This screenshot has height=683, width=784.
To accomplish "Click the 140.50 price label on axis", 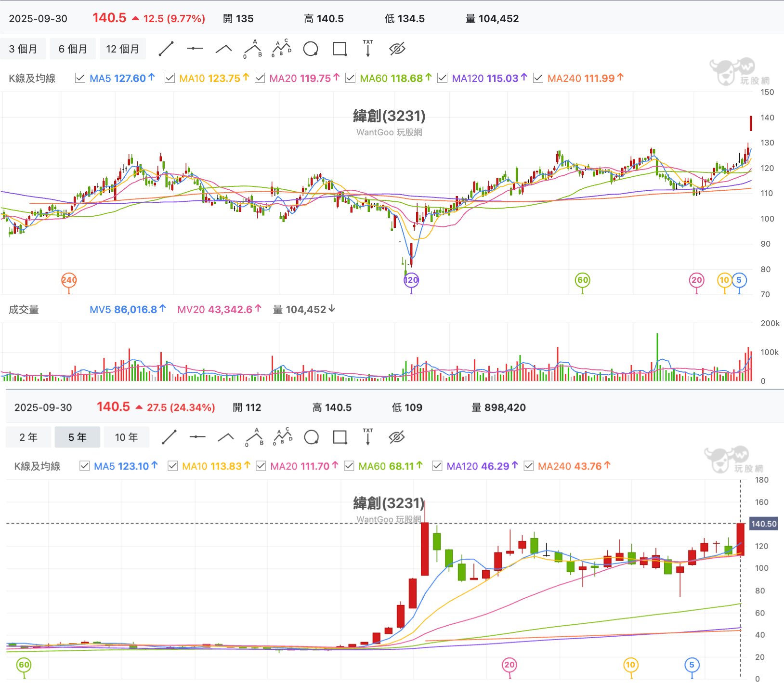I will click(x=764, y=524).
